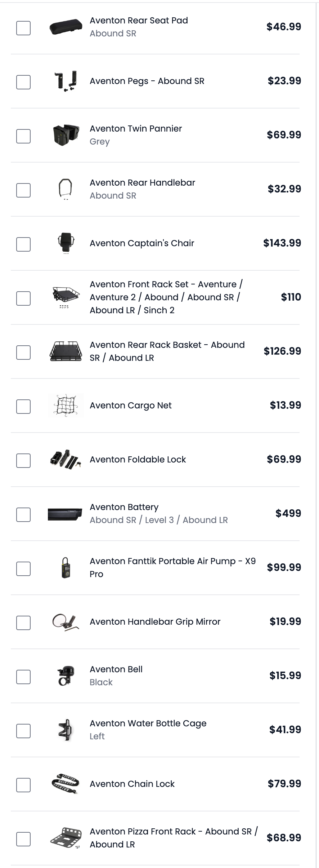319x868 pixels.
Task: Check the Aventon Rear Handlebar checkbox
Action: pyautogui.click(x=23, y=190)
